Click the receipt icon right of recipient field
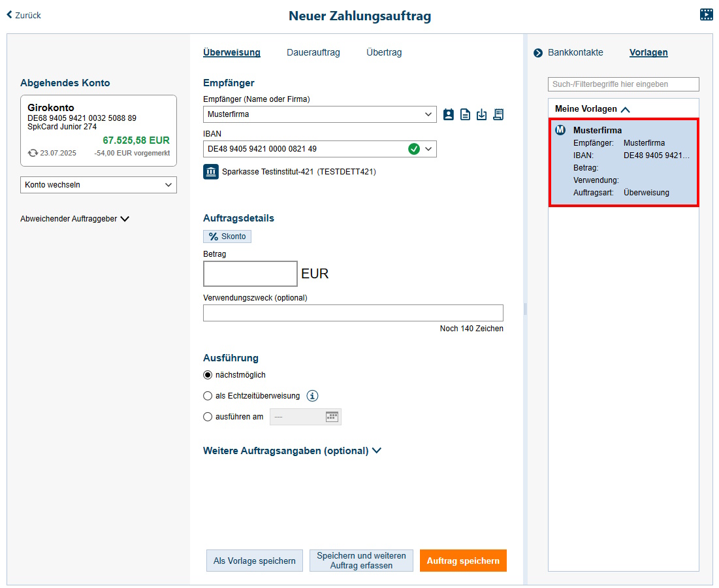The image size is (719, 588). point(498,115)
